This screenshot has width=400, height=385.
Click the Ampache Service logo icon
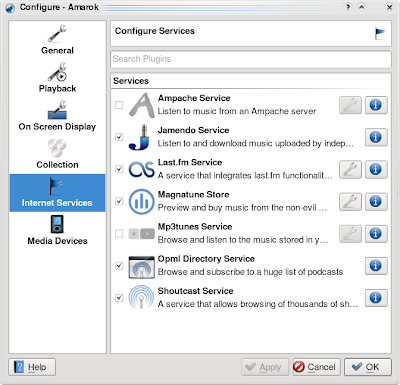click(x=142, y=105)
